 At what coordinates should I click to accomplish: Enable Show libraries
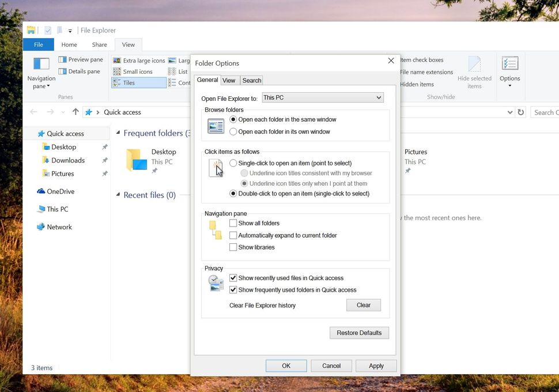tap(233, 247)
